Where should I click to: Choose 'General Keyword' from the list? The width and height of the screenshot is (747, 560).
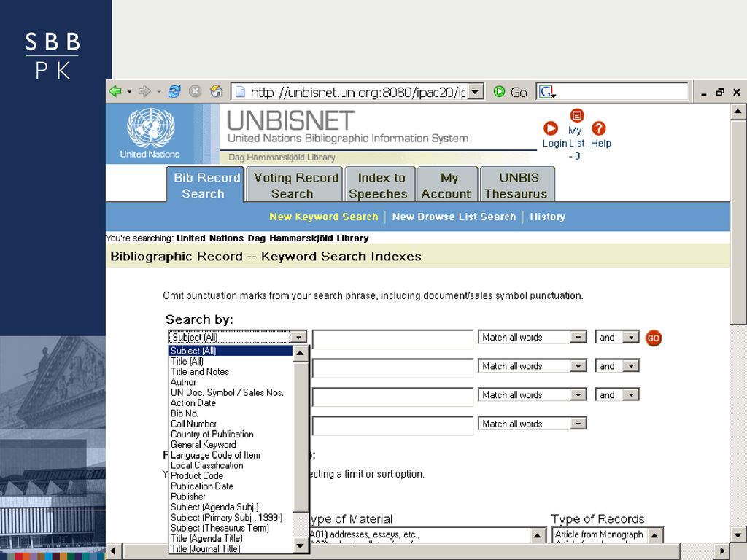231,446
